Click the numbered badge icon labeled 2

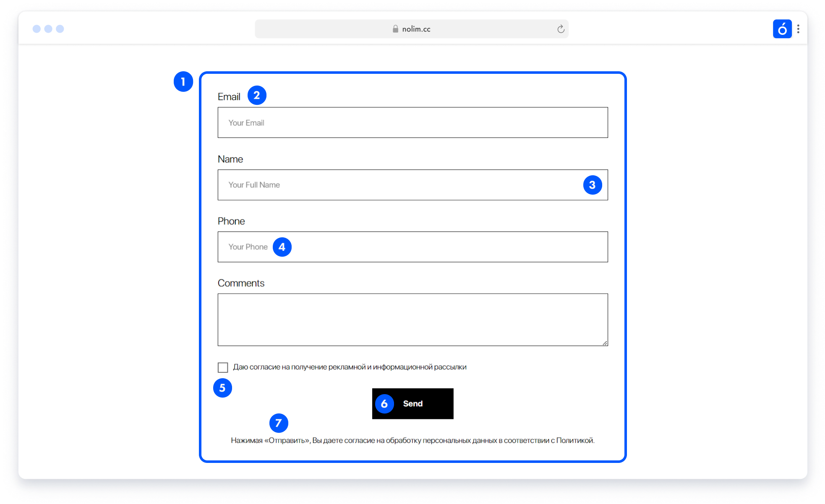258,95
